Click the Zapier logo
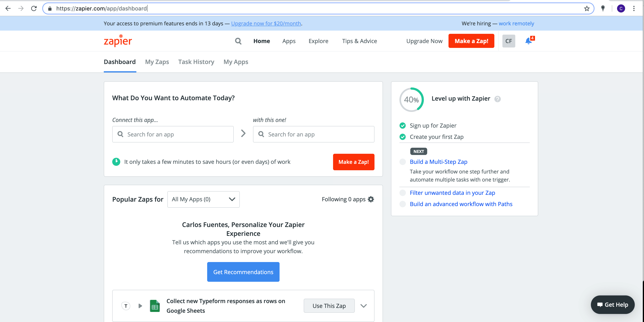644x322 pixels. (118, 41)
